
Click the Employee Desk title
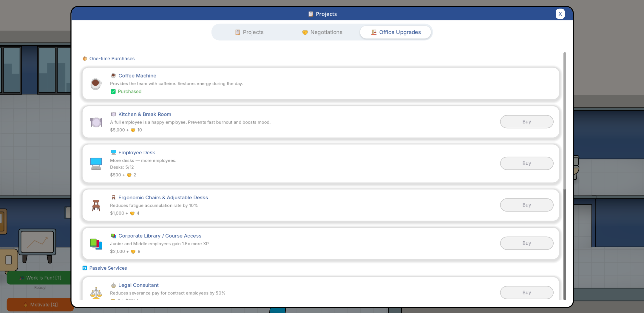tap(137, 152)
